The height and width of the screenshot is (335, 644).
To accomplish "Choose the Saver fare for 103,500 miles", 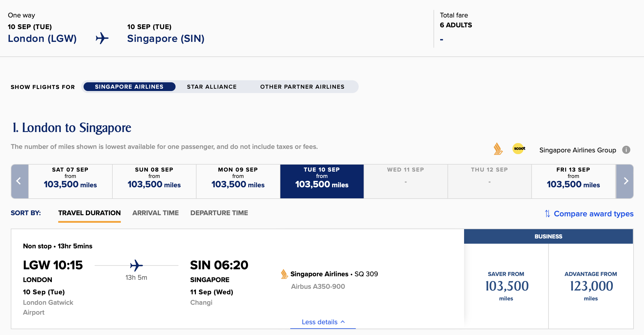I will (506, 286).
